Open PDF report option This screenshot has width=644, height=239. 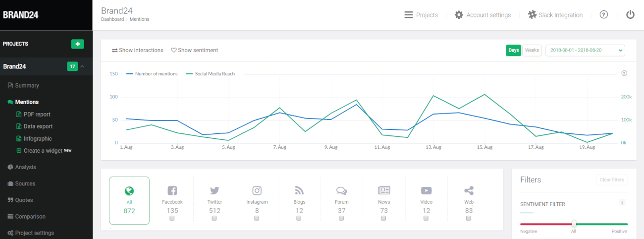[37, 115]
